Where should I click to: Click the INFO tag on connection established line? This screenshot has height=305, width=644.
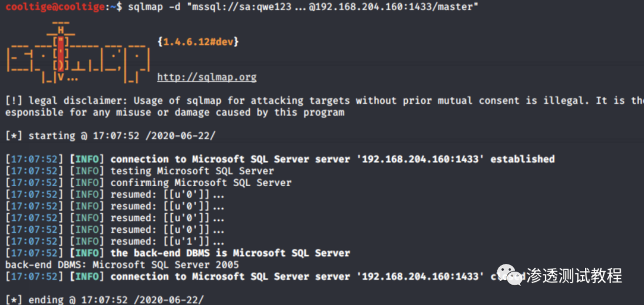pos(87,159)
